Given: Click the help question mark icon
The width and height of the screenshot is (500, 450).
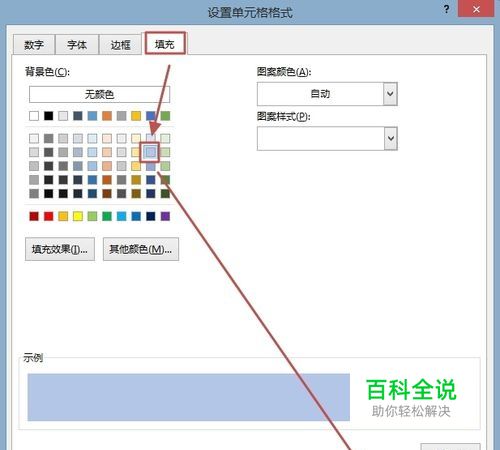Looking at the screenshot, I should click(x=446, y=10).
